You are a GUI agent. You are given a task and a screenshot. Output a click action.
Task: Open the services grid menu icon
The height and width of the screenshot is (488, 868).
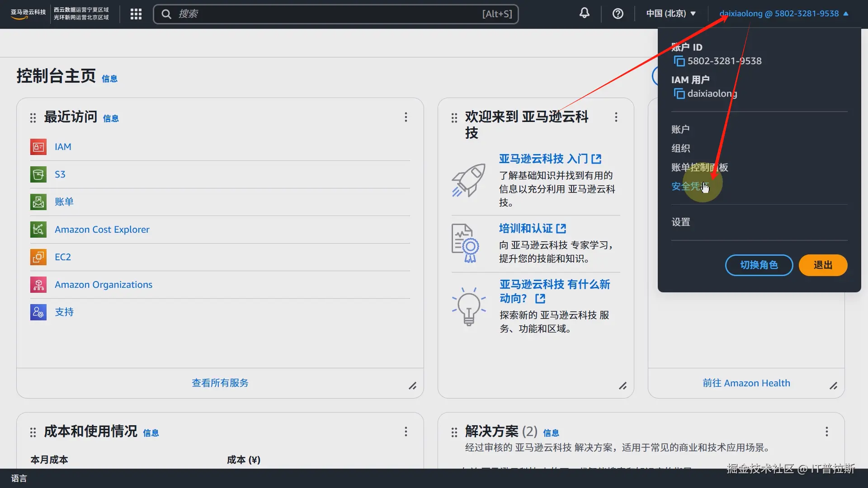click(x=136, y=14)
